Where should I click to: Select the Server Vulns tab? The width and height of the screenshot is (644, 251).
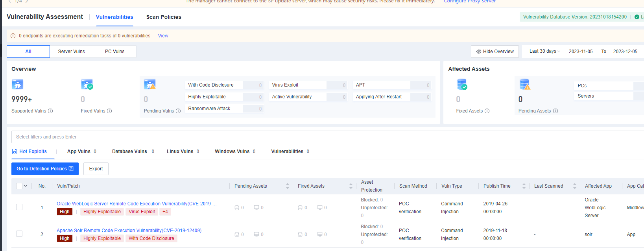coord(71,52)
